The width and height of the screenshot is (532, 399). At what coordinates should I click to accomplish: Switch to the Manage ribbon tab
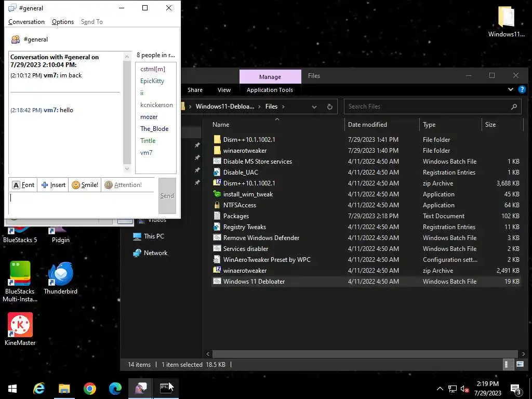270,77
